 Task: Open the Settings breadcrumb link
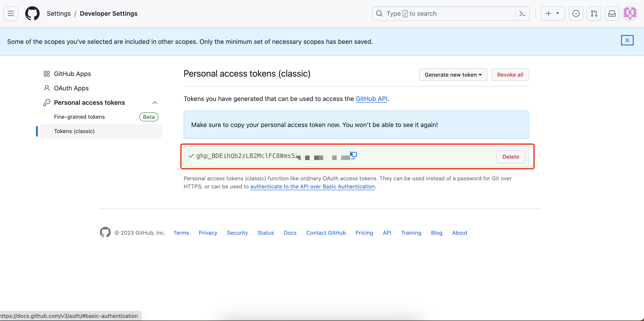coord(59,13)
